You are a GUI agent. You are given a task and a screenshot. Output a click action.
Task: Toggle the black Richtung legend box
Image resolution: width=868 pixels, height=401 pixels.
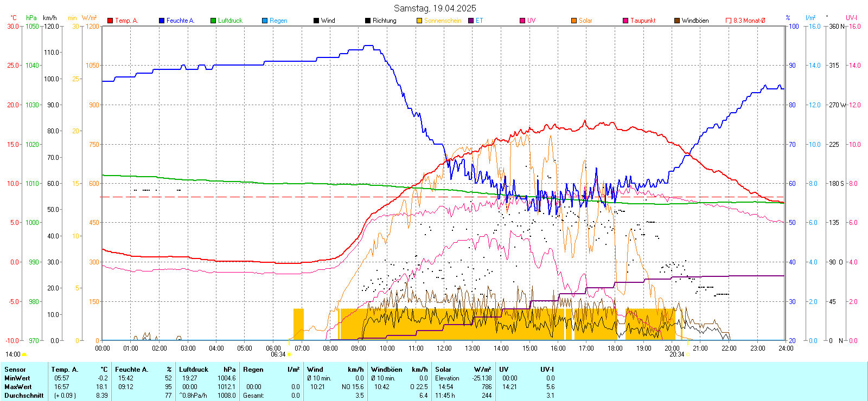368,21
